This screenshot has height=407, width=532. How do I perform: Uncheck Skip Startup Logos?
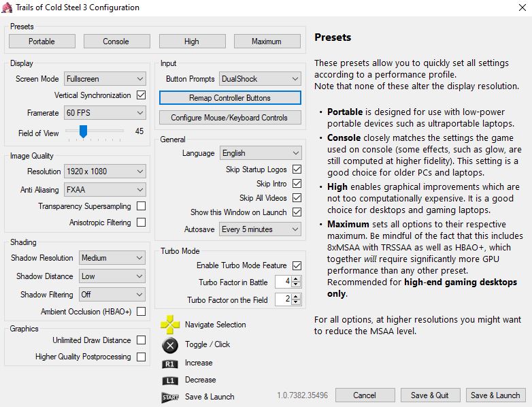297,169
